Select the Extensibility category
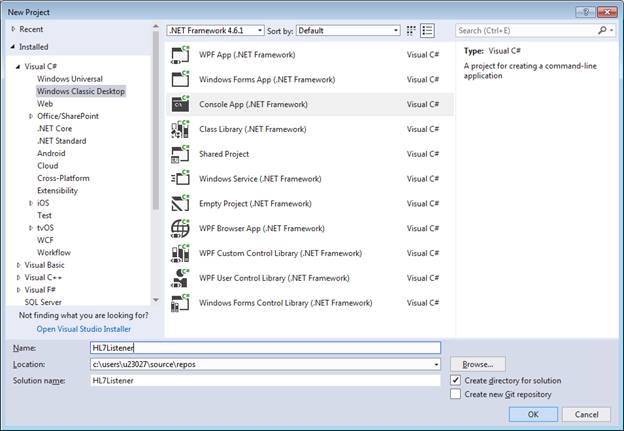 [x=57, y=190]
